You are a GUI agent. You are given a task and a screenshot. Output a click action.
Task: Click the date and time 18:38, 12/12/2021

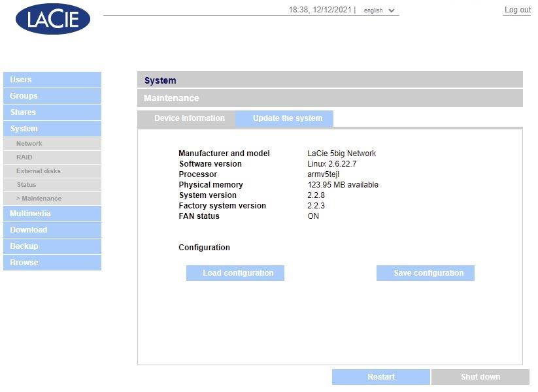tap(320, 10)
